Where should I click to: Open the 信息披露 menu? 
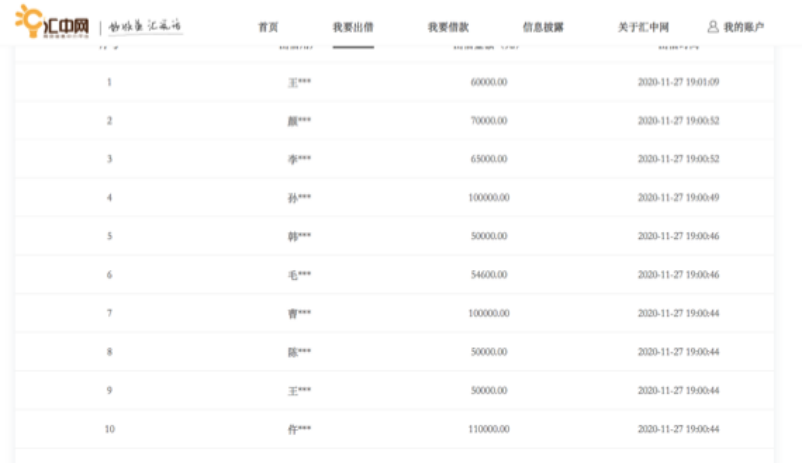click(x=543, y=27)
